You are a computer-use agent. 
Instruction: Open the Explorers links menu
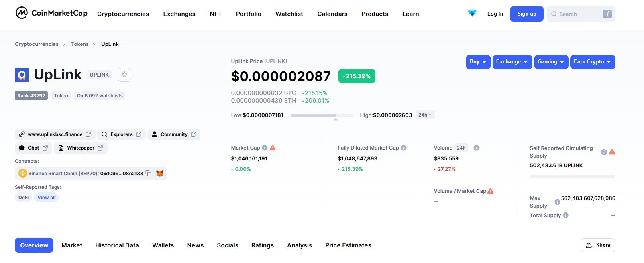point(121,134)
